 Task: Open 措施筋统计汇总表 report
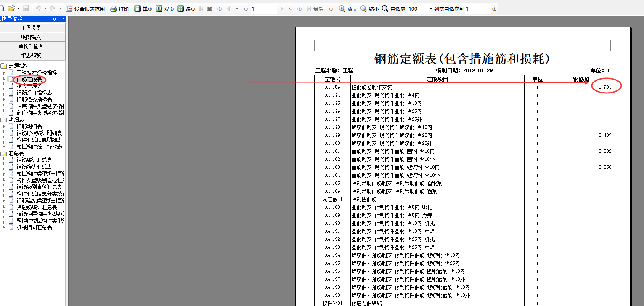37,207
